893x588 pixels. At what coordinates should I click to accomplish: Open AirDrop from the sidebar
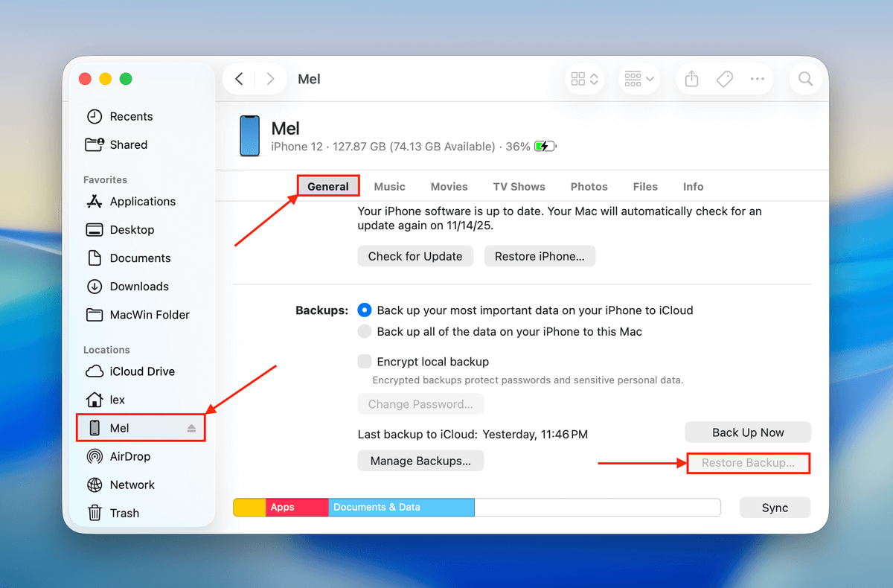click(131, 456)
